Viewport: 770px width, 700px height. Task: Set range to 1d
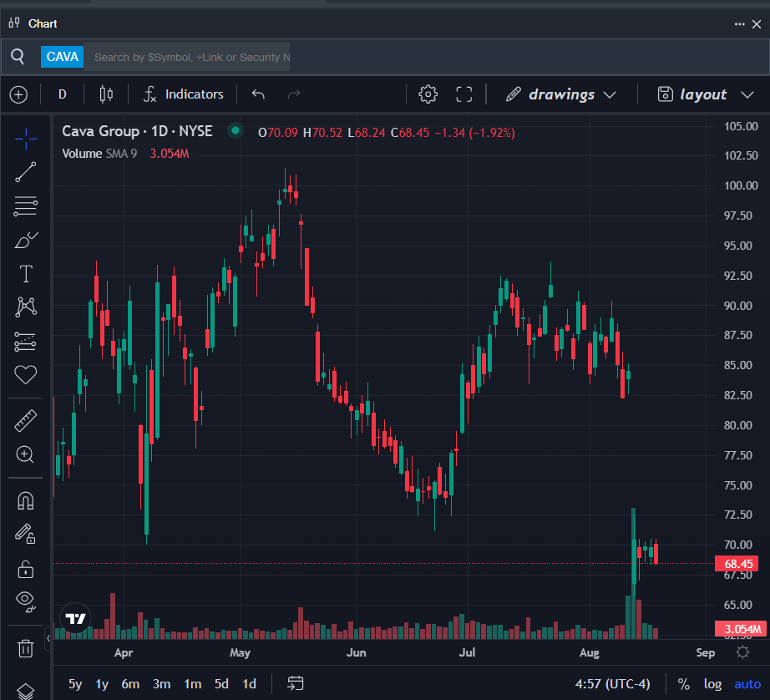pos(250,684)
